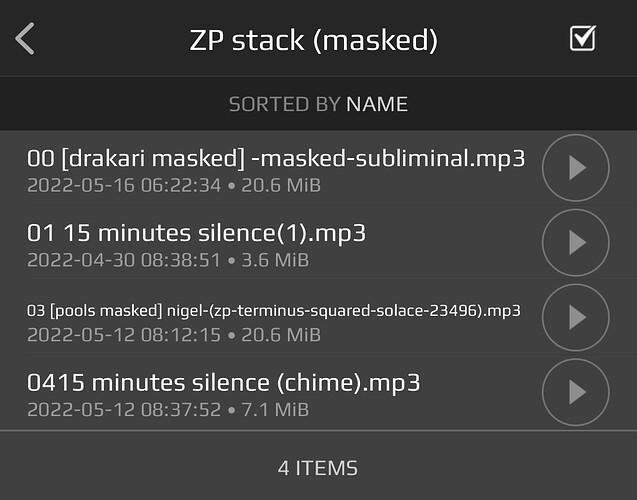Open the Sorted by Name sort options

tap(318, 104)
